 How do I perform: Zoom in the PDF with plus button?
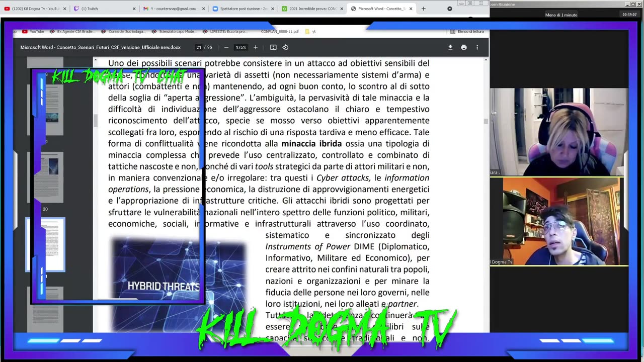(256, 47)
